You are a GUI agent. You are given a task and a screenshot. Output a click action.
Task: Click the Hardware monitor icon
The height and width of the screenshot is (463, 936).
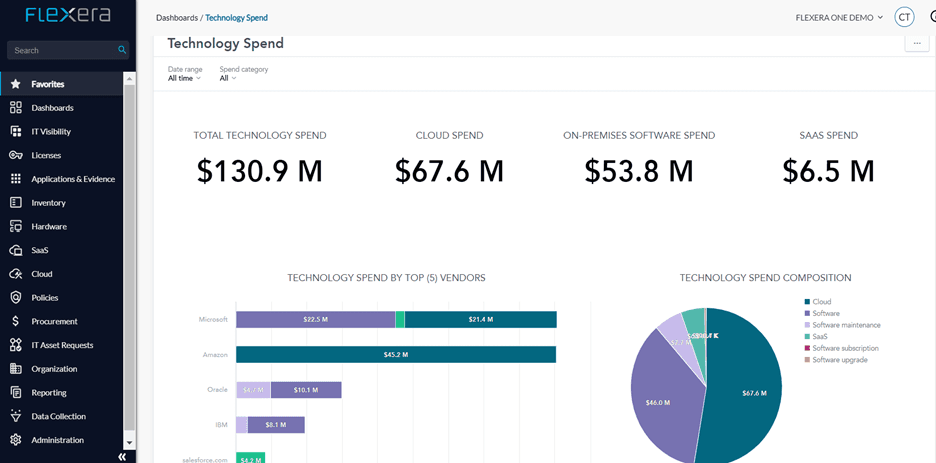point(16,227)
